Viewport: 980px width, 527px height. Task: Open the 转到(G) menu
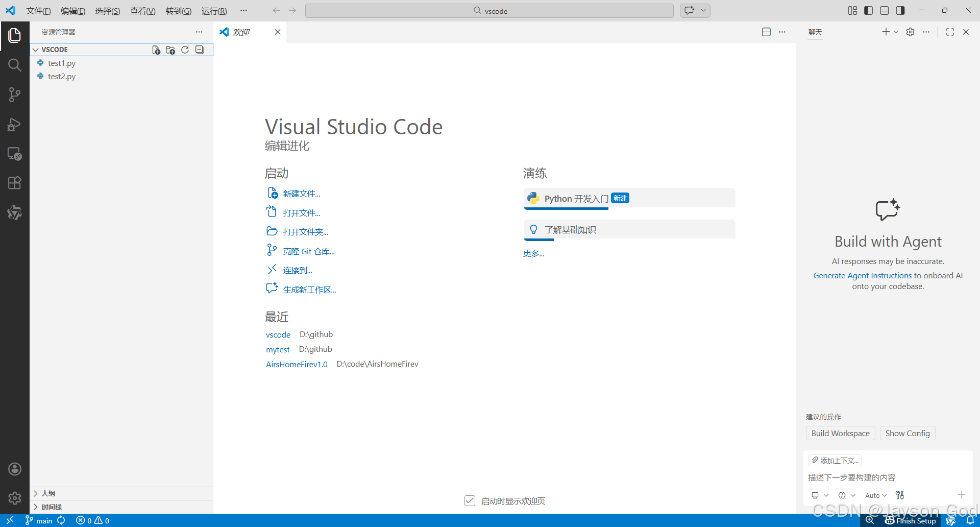click(179, 11)
